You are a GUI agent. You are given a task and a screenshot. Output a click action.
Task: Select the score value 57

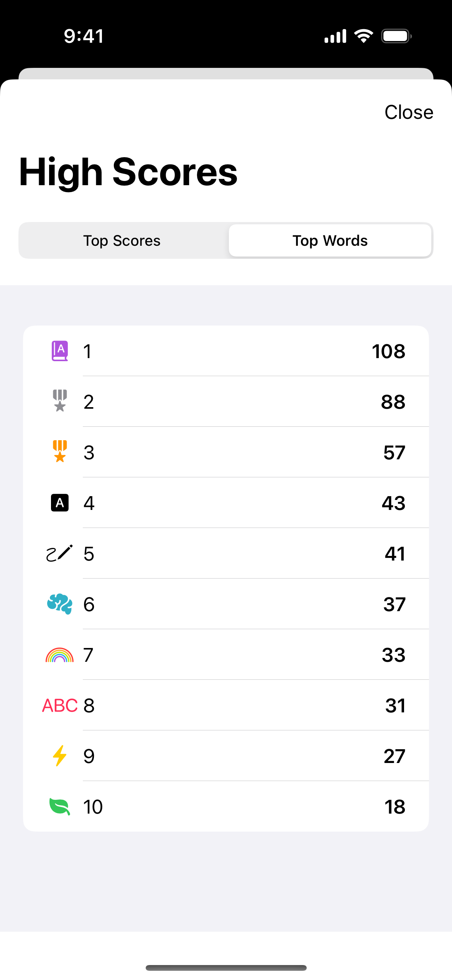(x=394, y=452)
